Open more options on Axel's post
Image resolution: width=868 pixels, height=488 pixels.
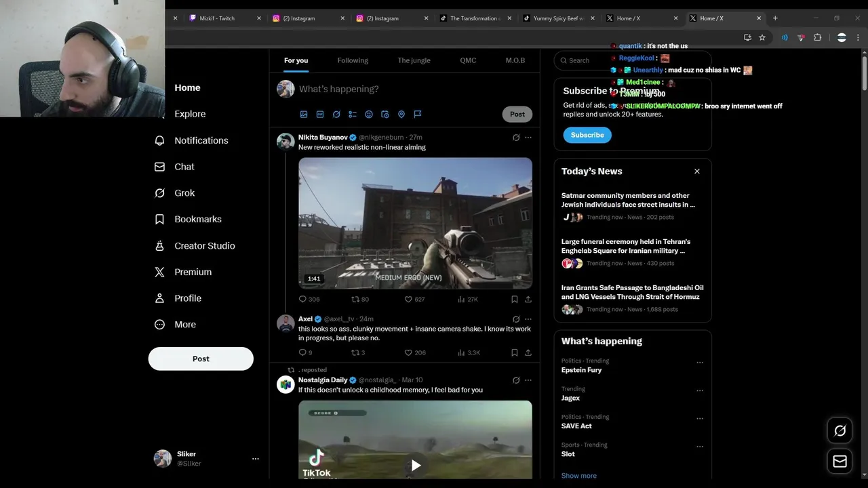coord(528,319)
